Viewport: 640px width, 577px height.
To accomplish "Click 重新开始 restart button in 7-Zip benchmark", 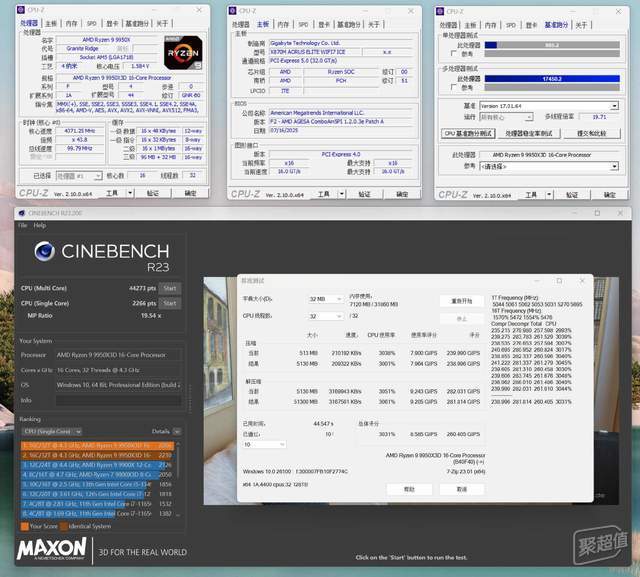I will click(x=462, y=301).
